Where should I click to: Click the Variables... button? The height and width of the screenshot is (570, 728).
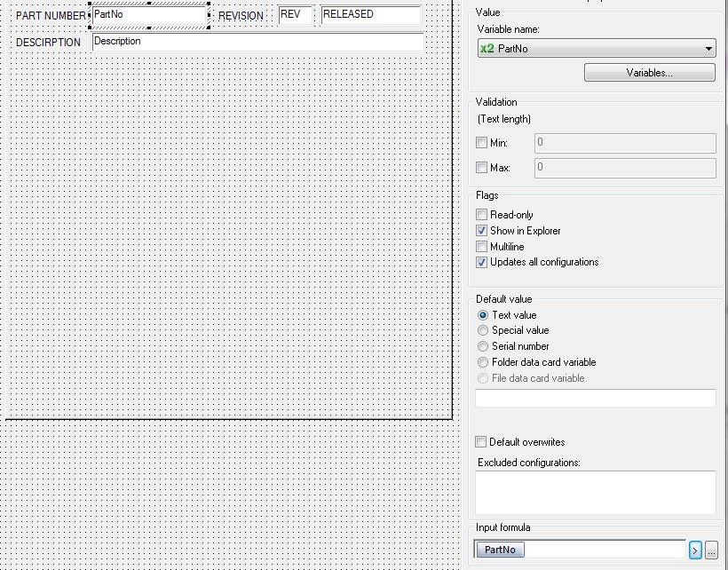(650, 73)
